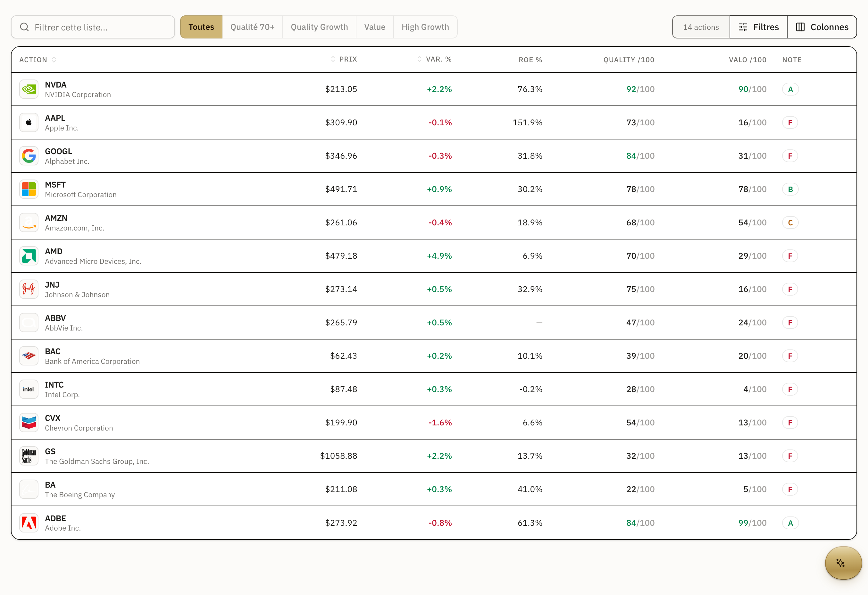Click the Intel logo icon

click(29, 389)
